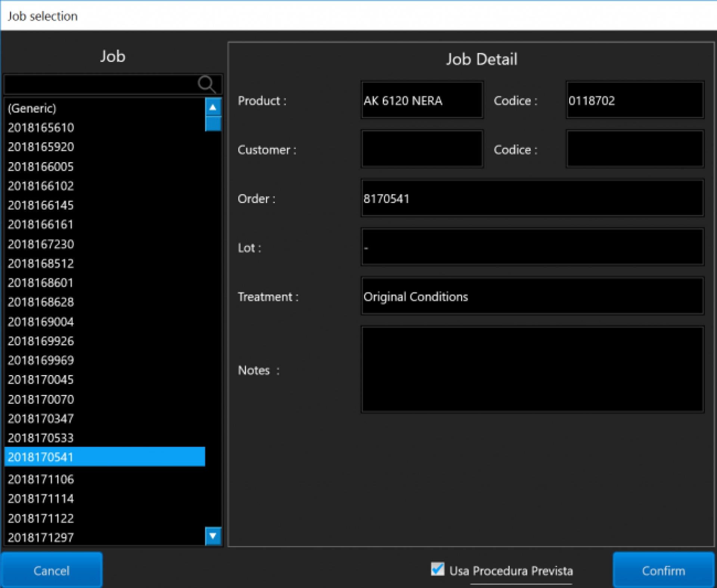Select the (Generic) job entry

32,108
